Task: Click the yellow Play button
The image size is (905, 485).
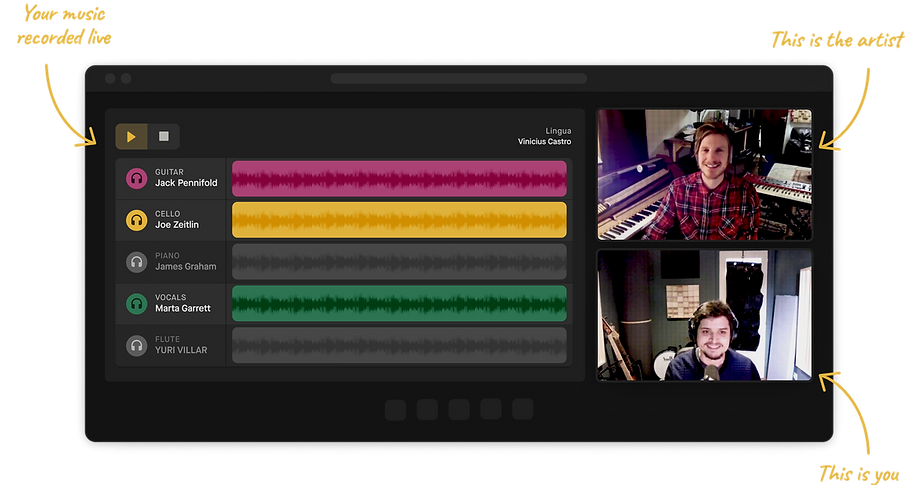Action: click(x=131, y=137)
